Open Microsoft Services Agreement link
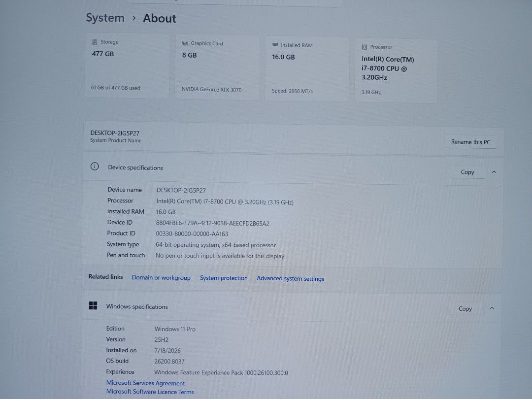Viewport: 532px width, 399px height. [x=145, y=383]
